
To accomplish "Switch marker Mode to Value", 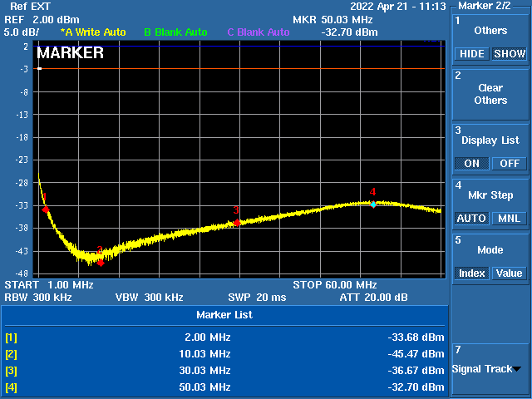I will click(510, 273).
